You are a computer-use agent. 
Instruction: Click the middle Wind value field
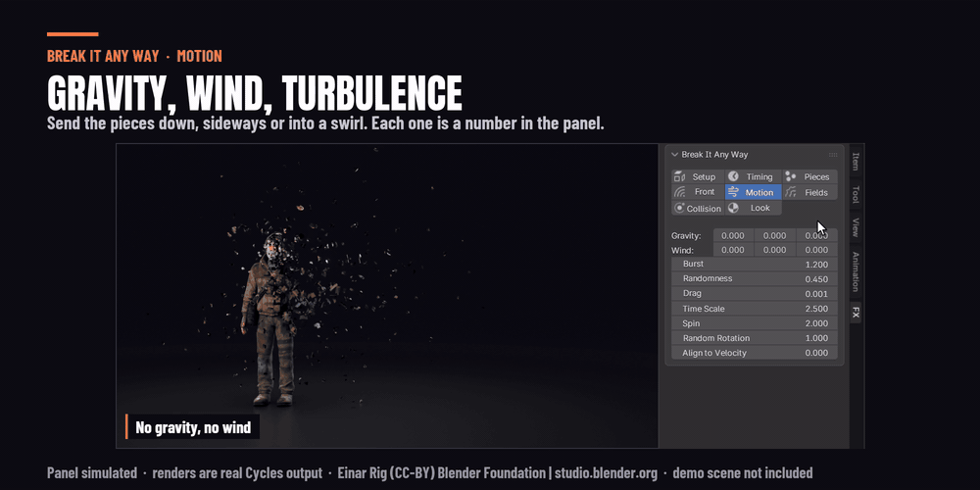tap(775, 250)
